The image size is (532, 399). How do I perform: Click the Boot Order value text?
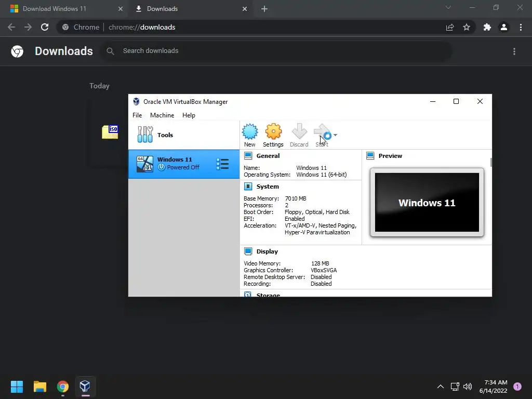click(317, 212)
